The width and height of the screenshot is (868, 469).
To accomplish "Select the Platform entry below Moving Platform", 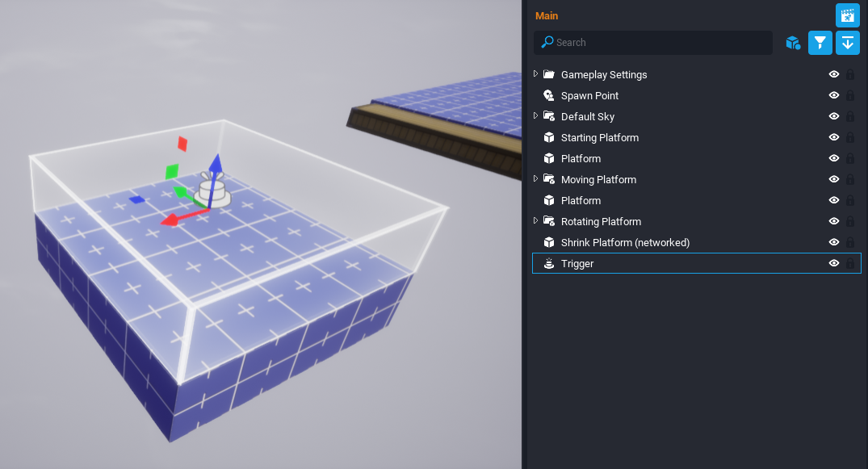I will (580, 200).
